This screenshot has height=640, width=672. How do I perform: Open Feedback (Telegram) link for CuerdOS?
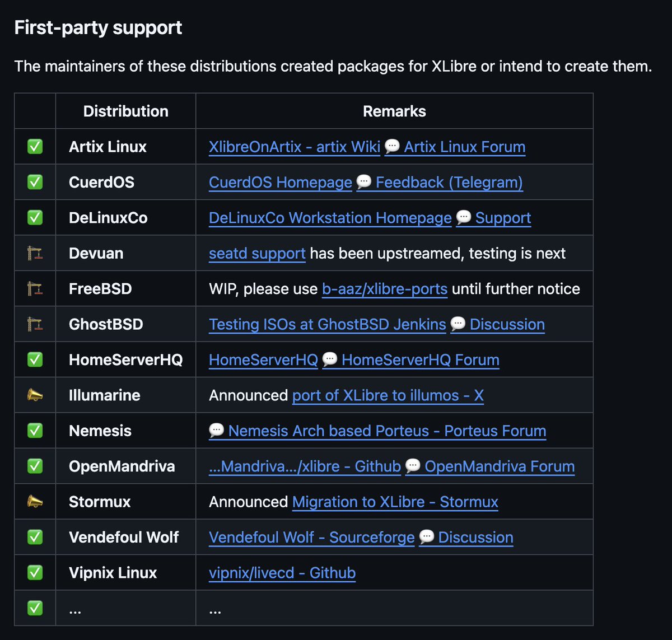[x=449, y=183]
